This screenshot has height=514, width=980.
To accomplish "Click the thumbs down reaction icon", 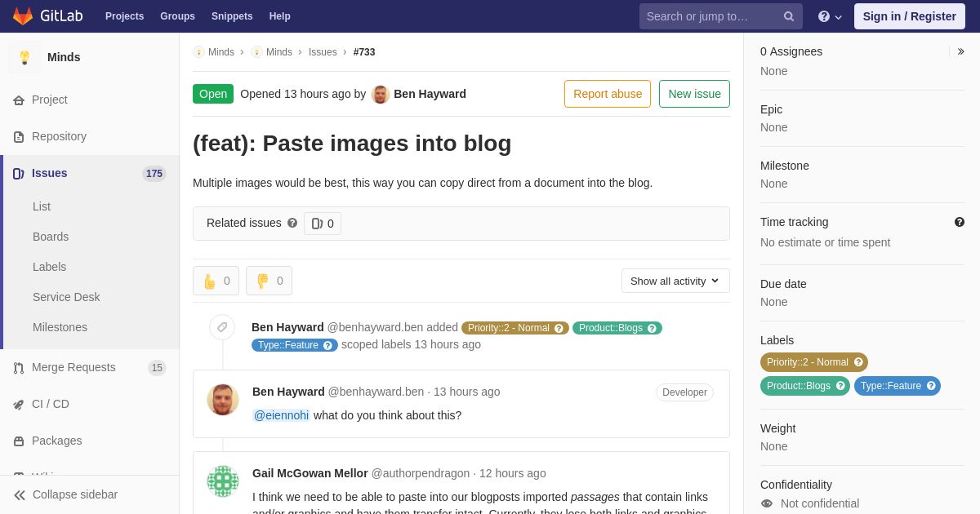I will [262, 281].
